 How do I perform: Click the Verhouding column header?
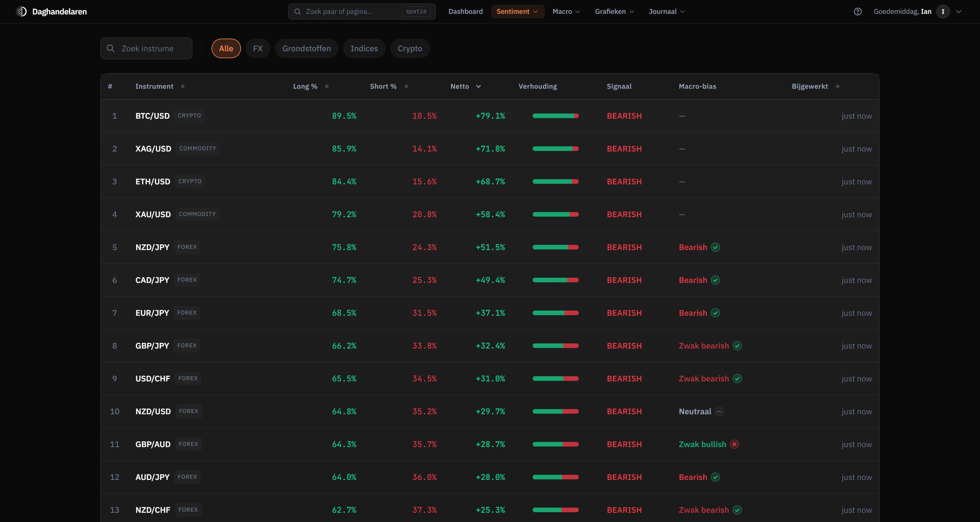(x=538, y=86)
